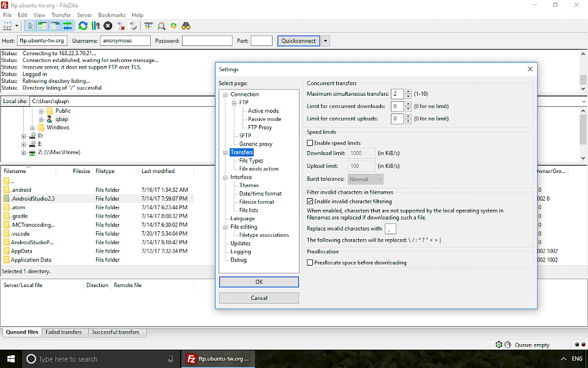Edit replace invalid characters field
This screenshot has height=368, width=588.
coord(390,229)
